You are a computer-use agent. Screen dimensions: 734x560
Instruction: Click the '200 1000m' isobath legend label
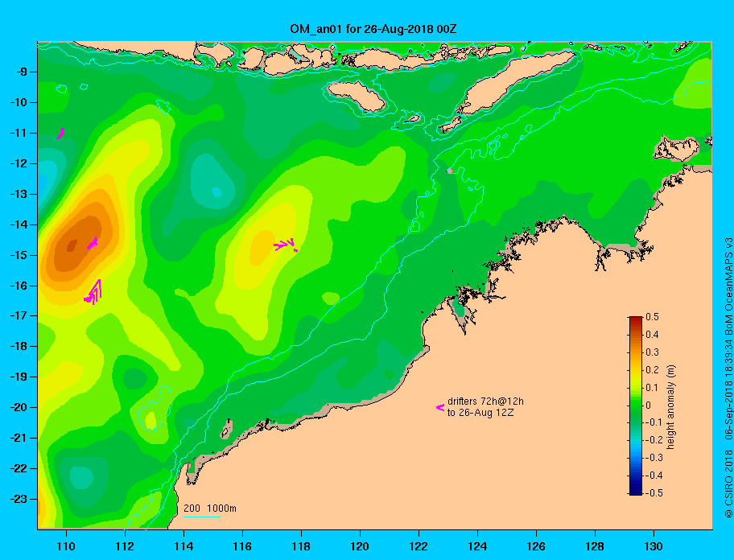tap(210, 509)
